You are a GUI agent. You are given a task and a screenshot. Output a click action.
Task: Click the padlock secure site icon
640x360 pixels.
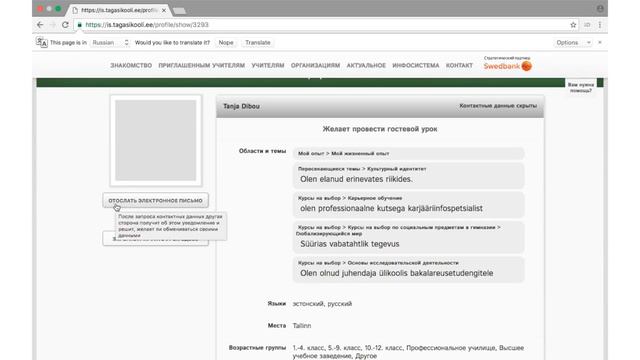tap(80, 25)
